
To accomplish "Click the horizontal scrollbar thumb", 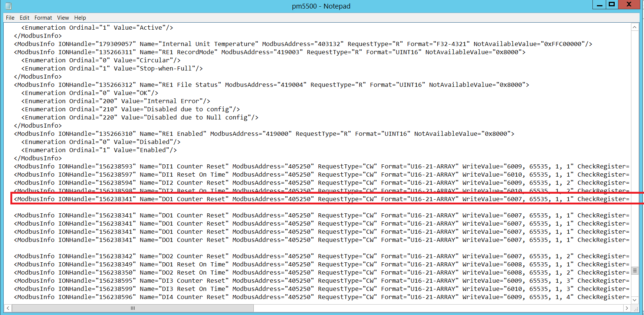I will [x=133, y=308].
